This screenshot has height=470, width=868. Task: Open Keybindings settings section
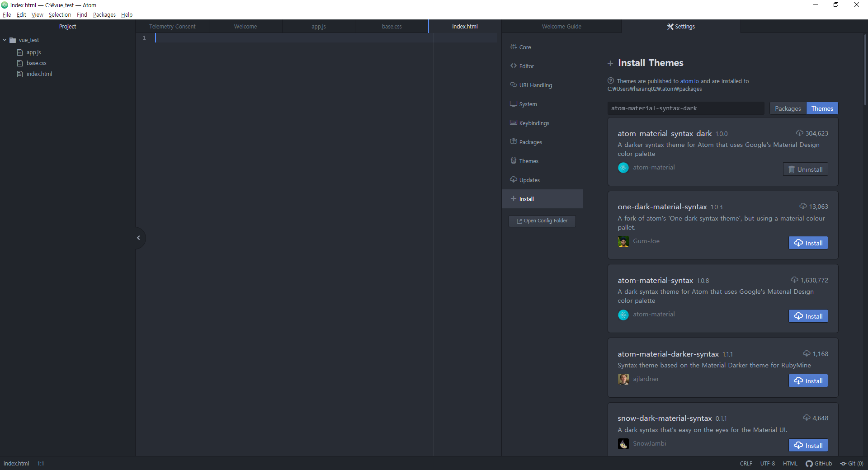click(x=542, y=123)
